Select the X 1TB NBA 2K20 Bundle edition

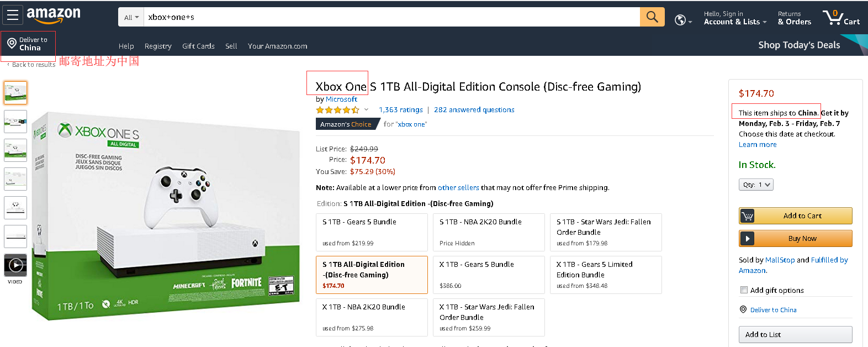coord(372,317)
